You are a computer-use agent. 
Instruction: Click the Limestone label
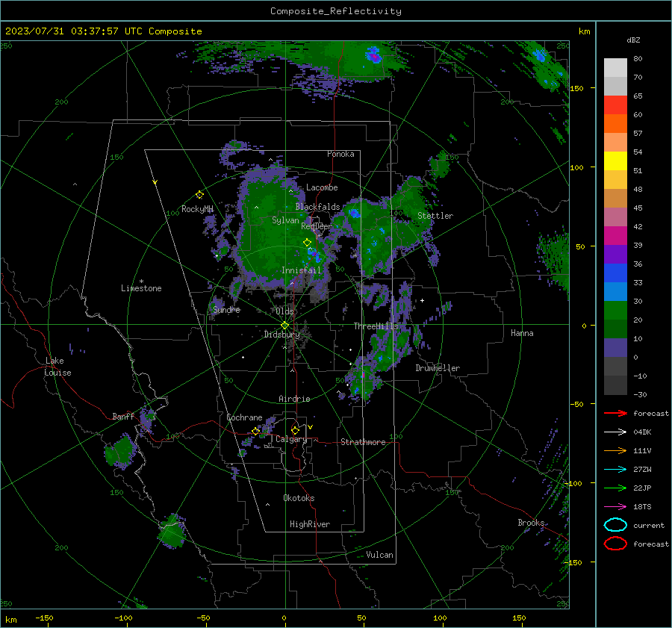141,288
